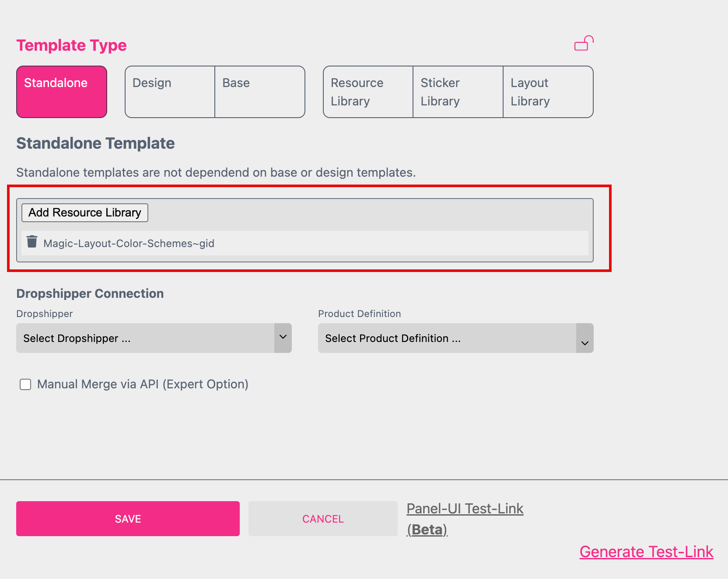Click the Add Resource Library button
Screen dimensions: 728x579
click(85, 213)
